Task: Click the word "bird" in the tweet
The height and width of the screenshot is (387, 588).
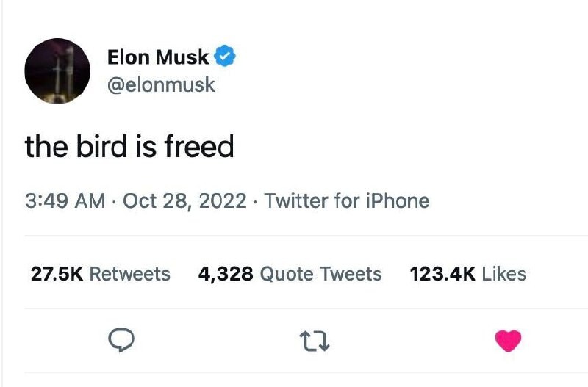Action: tap(101, 146)
